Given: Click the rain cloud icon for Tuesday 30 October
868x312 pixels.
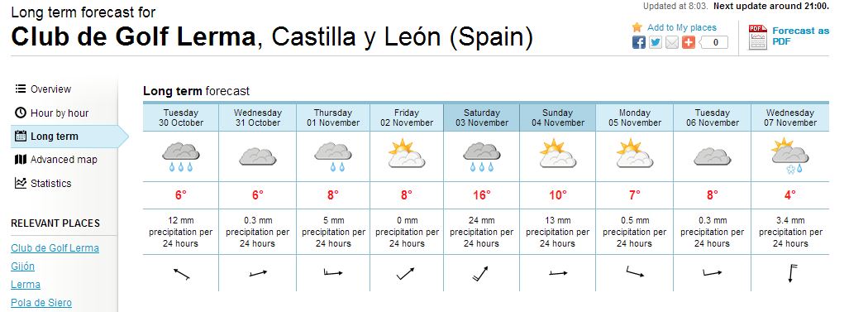Looking at the screenshot, I should pos(180,157).
